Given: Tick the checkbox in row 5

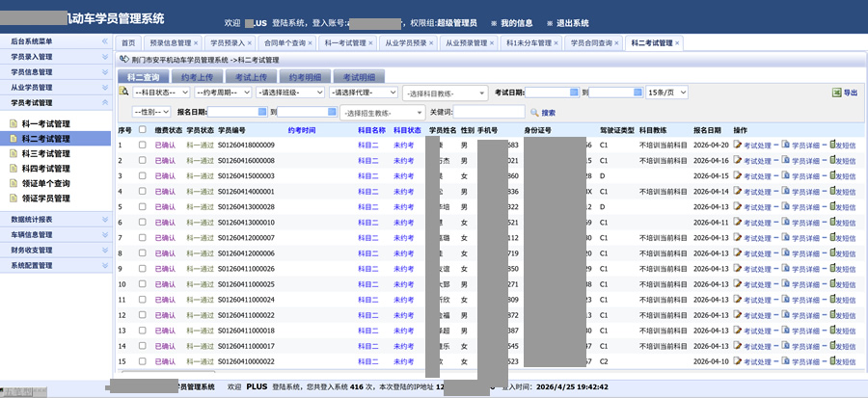Looking at the screenshot, I should (142, 207).
